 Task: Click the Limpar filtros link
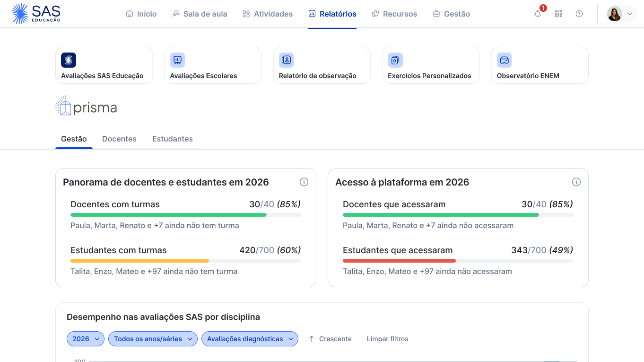tap(387, 339)
